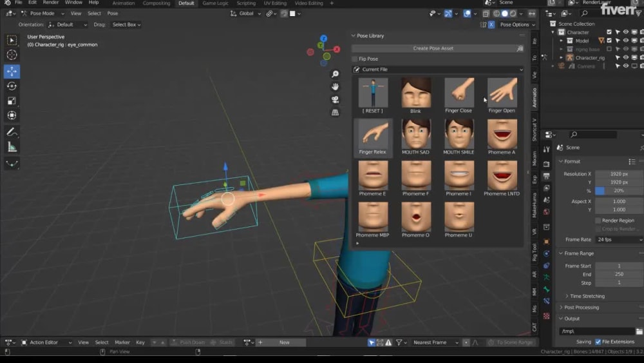Open Pose Options popover
644x363 pixels.
click(517, 25)
